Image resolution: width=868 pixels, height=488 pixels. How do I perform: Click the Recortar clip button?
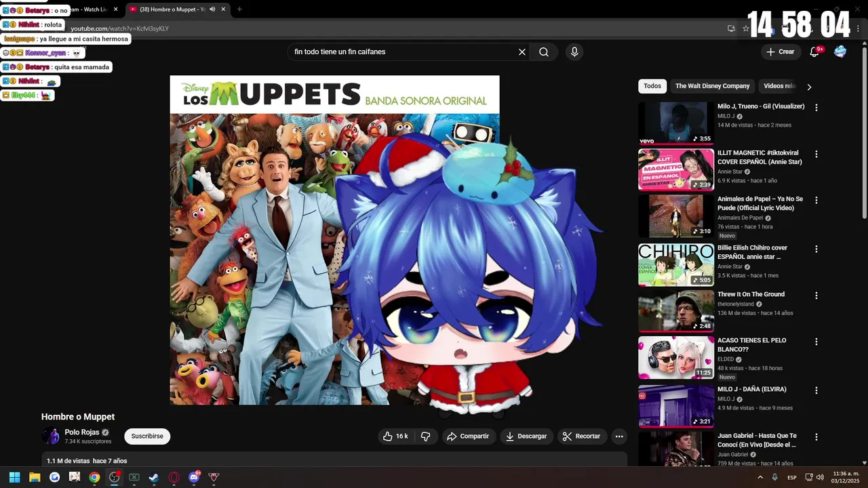(x=583, y=436)
